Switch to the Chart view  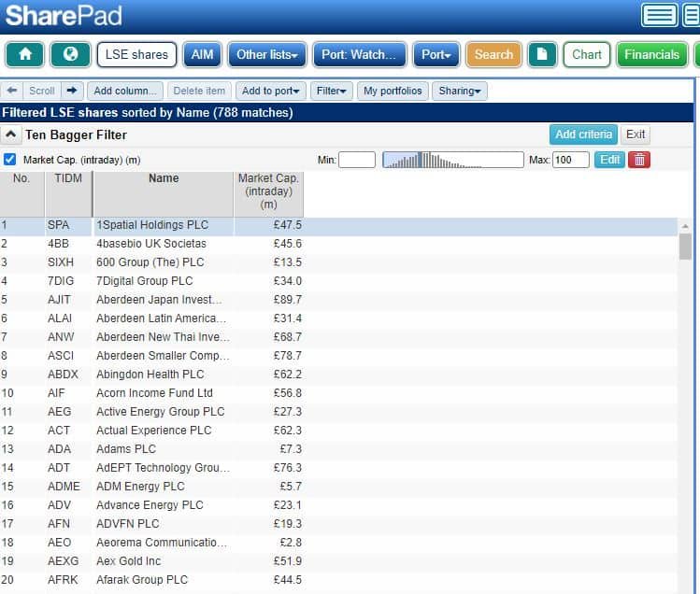pyautogui.click(x=587, y=54)
